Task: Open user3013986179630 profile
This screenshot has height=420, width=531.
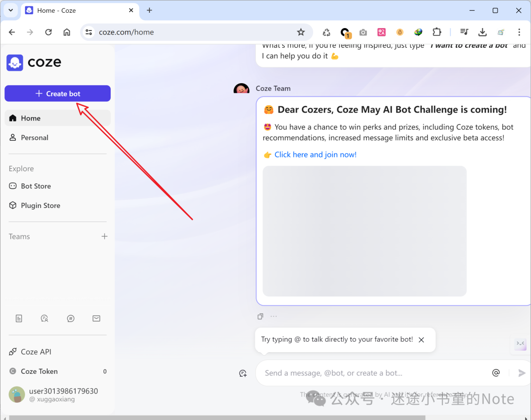Action: tap(58, 394)
